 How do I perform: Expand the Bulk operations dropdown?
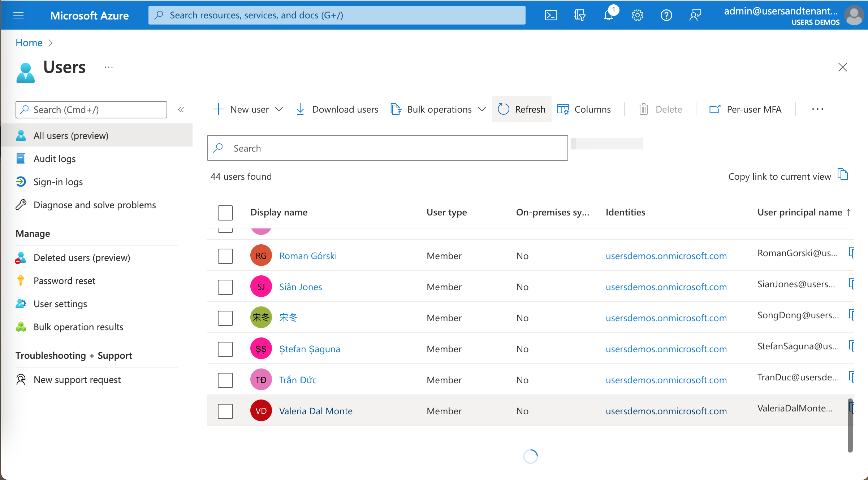(482, 109)
